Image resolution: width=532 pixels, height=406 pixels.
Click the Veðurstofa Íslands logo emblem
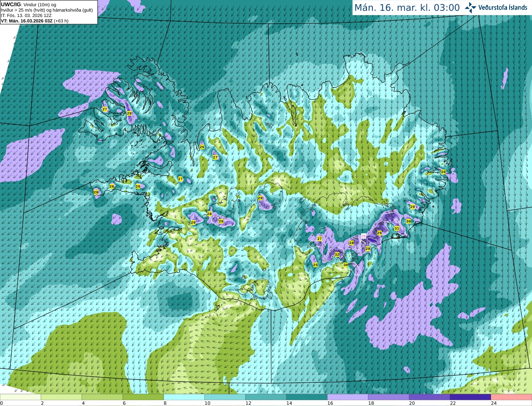coord(470,7)
